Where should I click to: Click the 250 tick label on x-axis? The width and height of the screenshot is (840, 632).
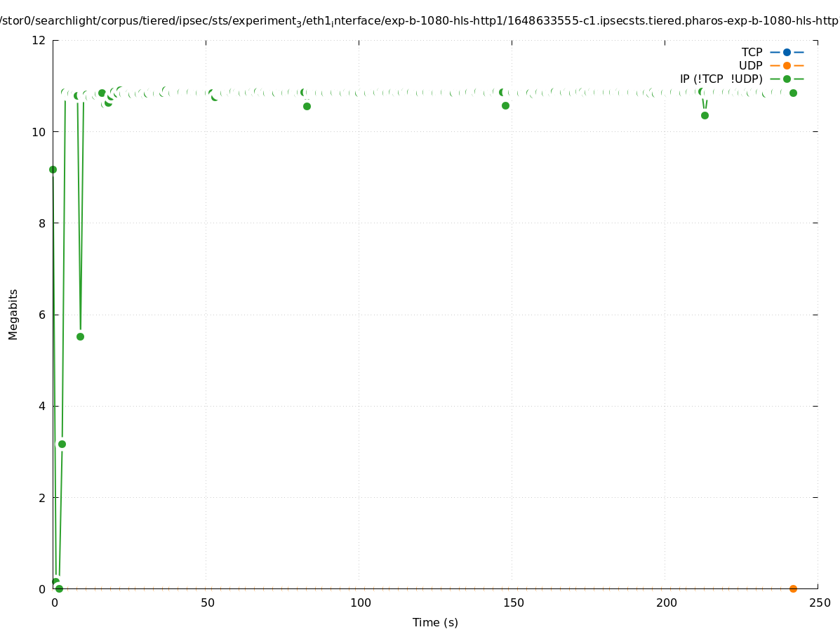[x=819, y=603]
